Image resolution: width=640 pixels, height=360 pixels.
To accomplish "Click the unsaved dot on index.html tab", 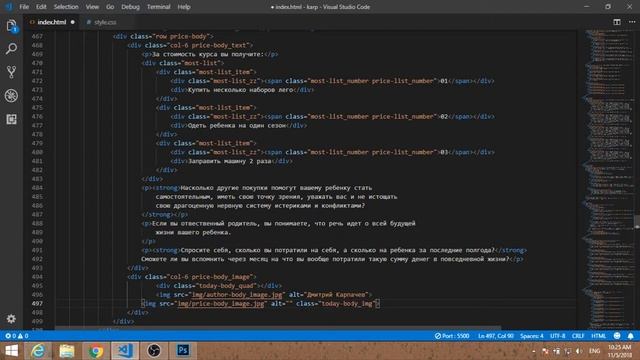I will click(x=73, y=22).
